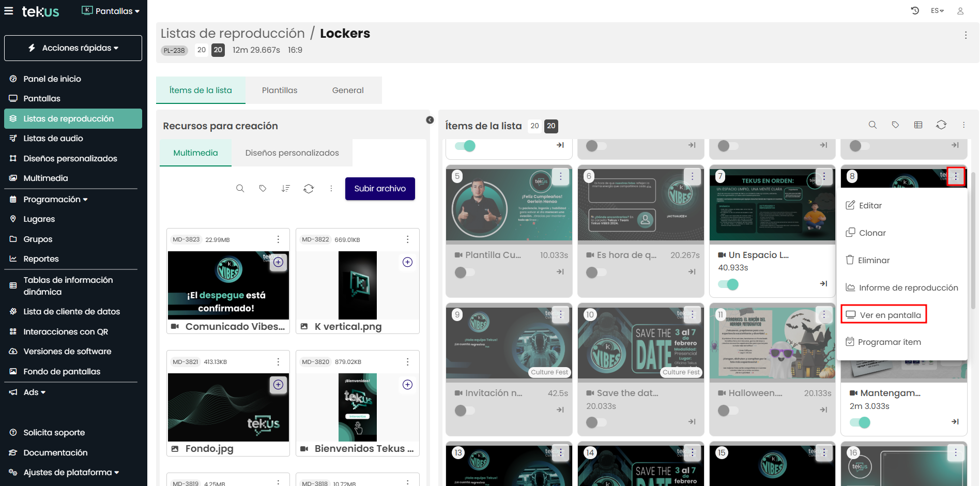Screen dimensions: 980x486
Task: Go to Listas de reproducción breadcrumb link
Action: tap(233, 34)
